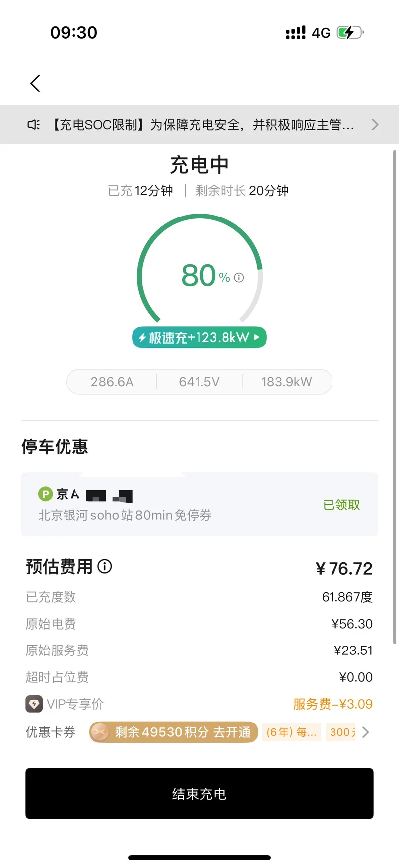Screen dimensions: 399x868
Task: Tap the green parking P icon
Action: click(45, 494)
